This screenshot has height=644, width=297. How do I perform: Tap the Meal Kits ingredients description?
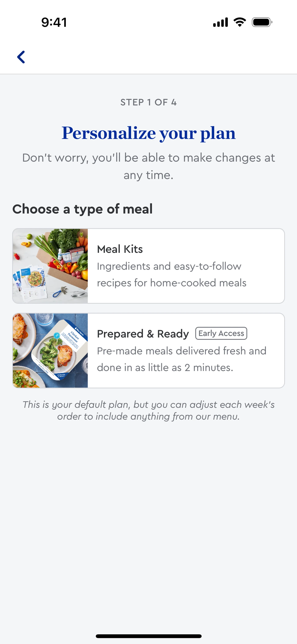[x=172, y=274]
